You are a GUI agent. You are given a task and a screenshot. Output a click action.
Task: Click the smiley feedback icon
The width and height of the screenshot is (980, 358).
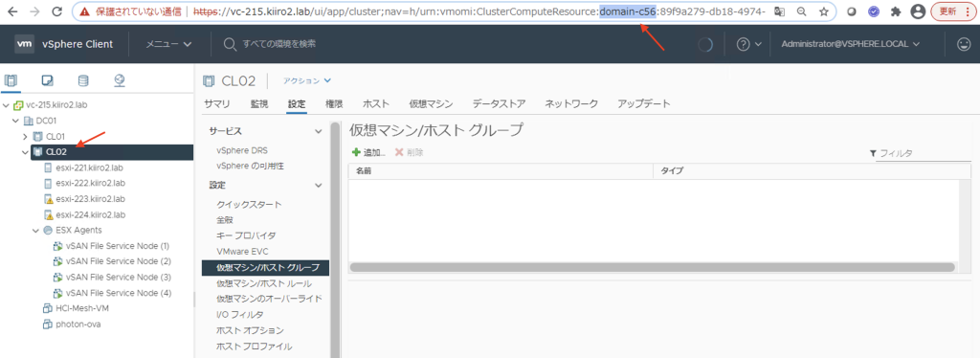click(x=965, y=44)
